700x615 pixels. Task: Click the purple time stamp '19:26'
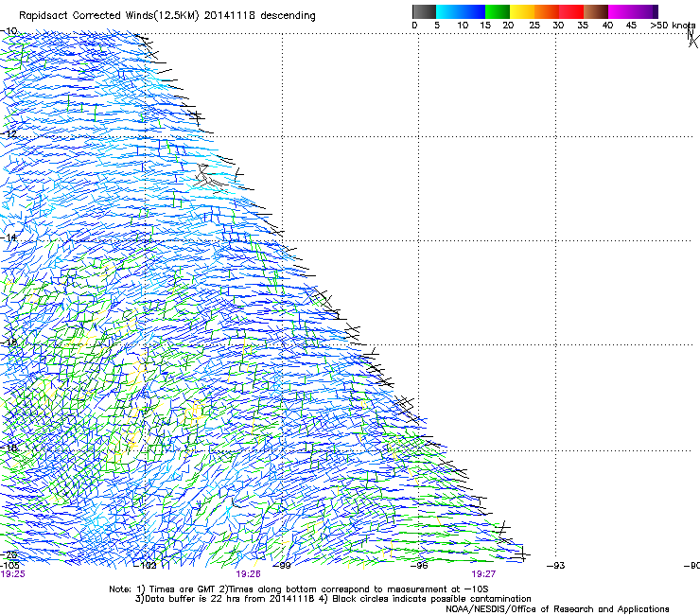tap(248, 574)
